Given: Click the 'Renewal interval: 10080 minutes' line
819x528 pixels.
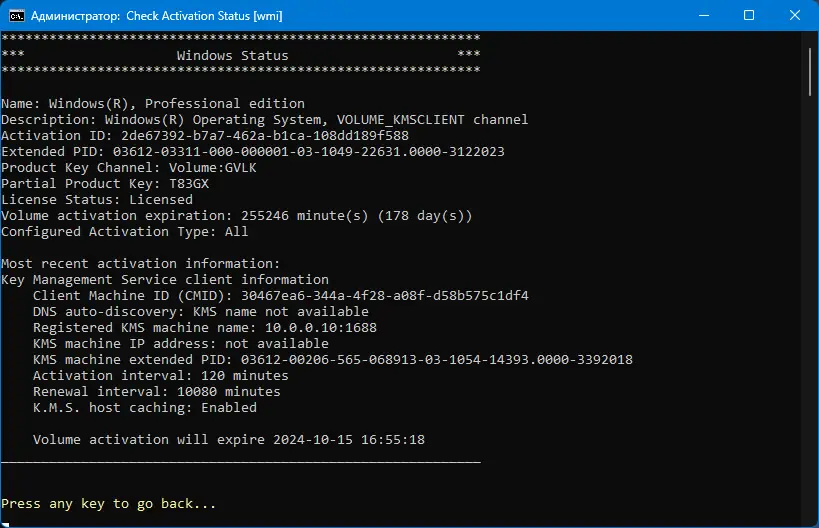Looking at the screenshot, I should [x=156, y=391].
